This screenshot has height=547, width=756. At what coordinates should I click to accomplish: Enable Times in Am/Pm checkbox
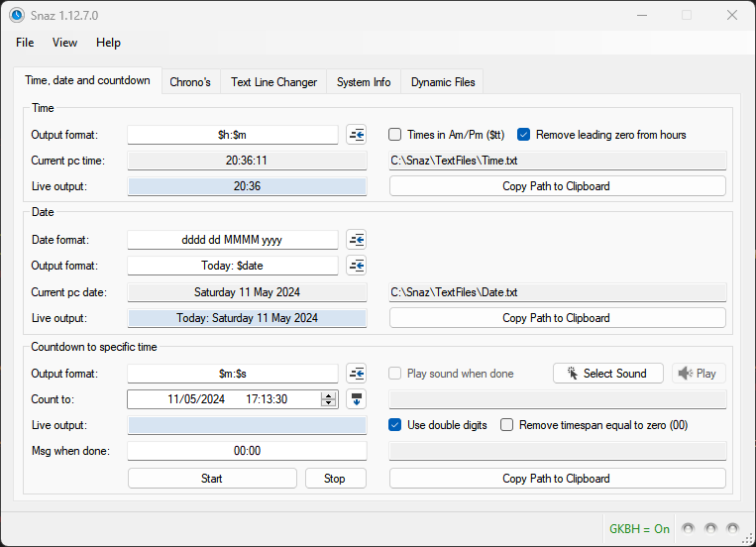(395, 135)
